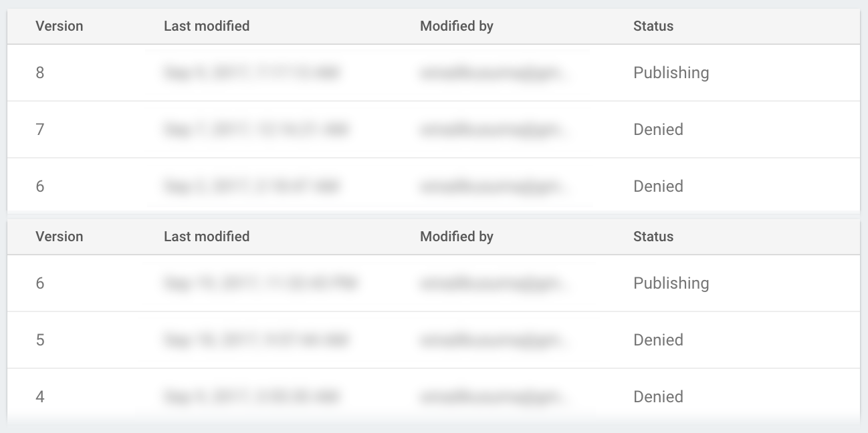Screen dimensions: 868x433
Task: Click the Denied status for version 4
Action: pyautogui.click(x=658, y=397)
